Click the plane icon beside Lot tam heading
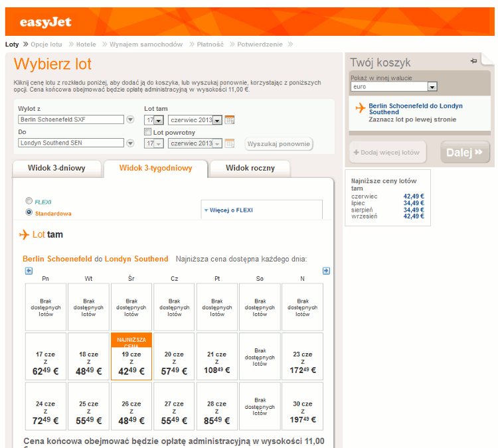 coord(24,235)
